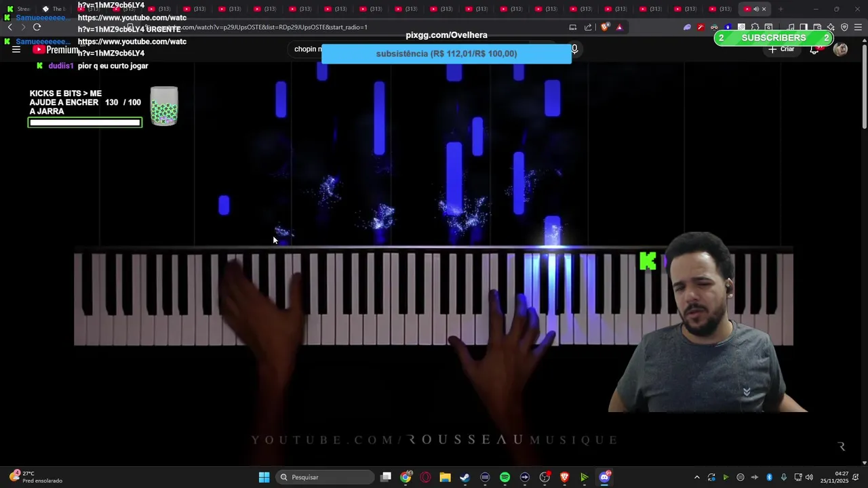868x488 pixels.
Task: Mute the audio-playing active tab
Action: click(755, 9)
